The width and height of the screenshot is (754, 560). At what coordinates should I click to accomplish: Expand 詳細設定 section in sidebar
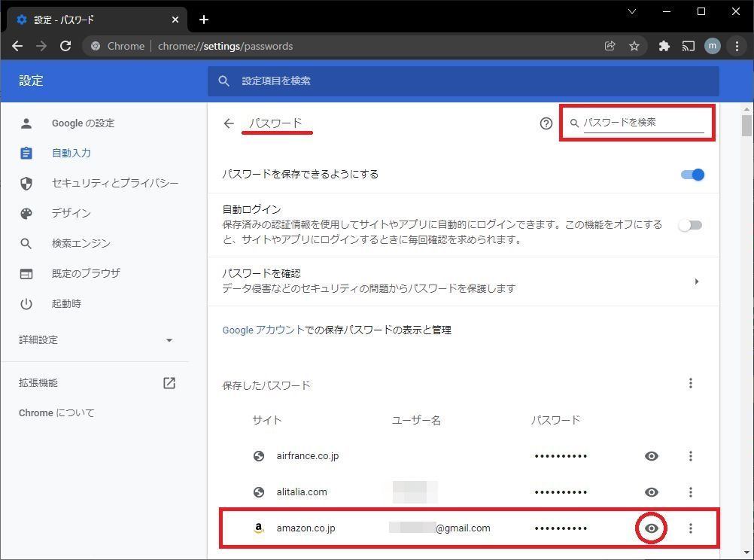tap(96, 340)
